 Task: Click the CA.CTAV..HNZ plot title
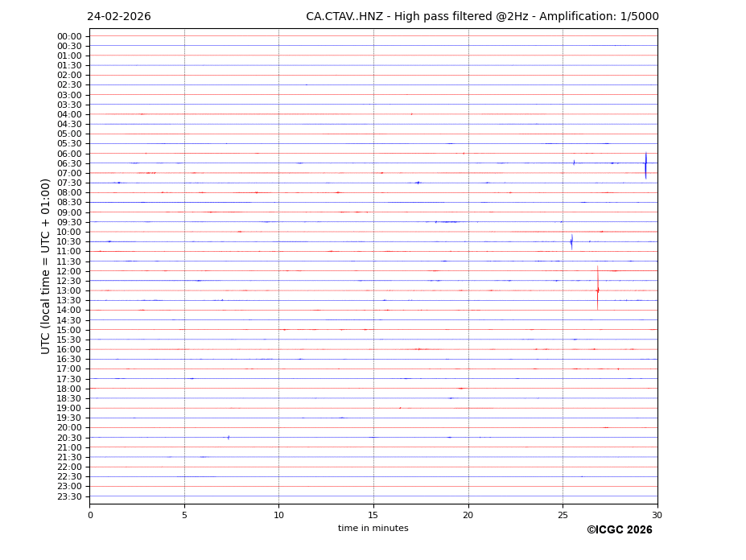[x=482, y=17]
